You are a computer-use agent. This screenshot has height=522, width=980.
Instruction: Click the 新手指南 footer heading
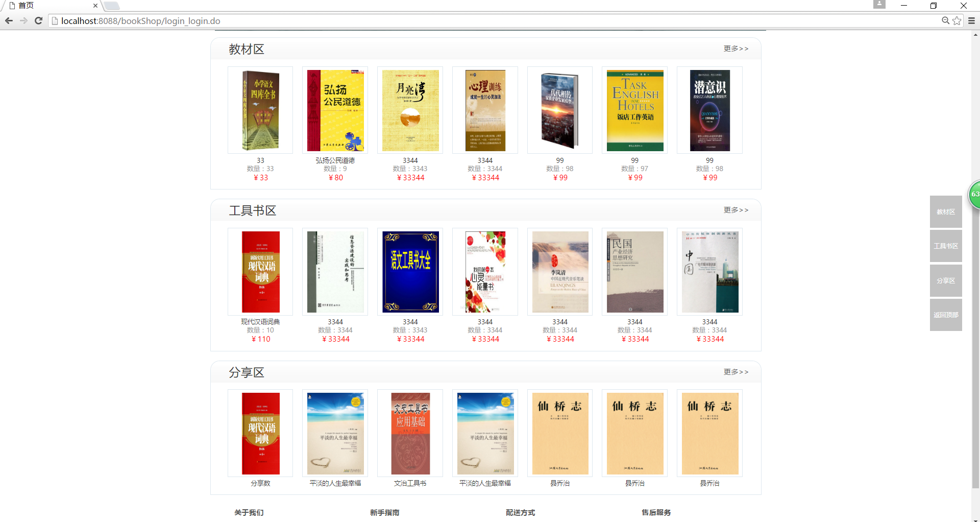coord(385,512)
